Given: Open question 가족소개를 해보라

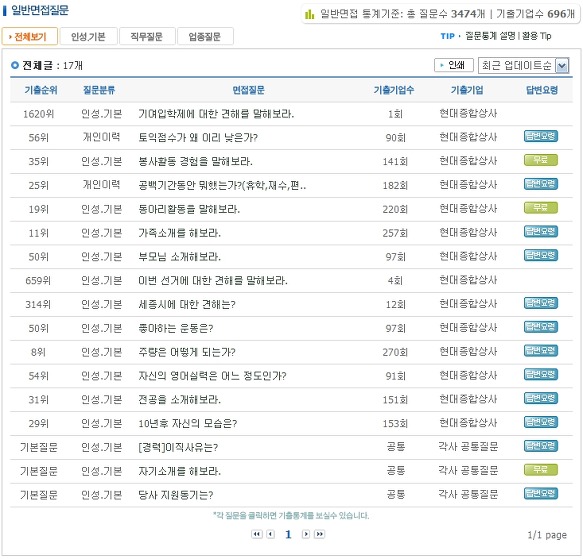Looking at the screenshot, I should coord(179,233).
